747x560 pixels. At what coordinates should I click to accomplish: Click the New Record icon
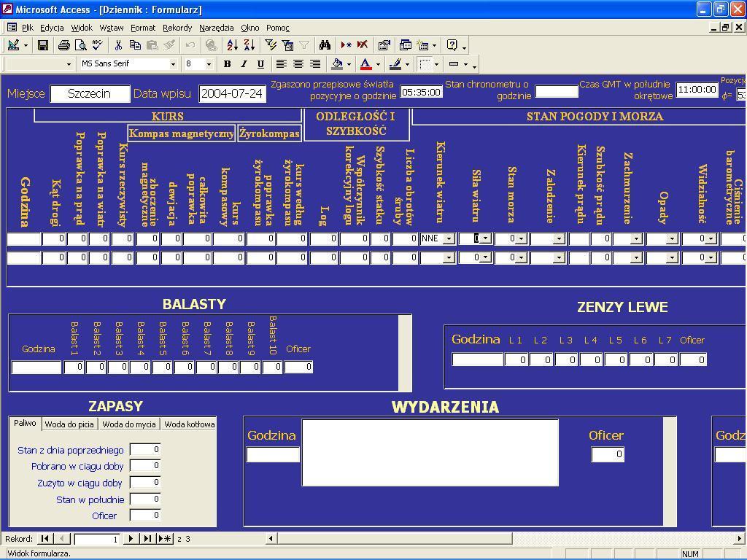pyautogui.click(x=346, y=45)
